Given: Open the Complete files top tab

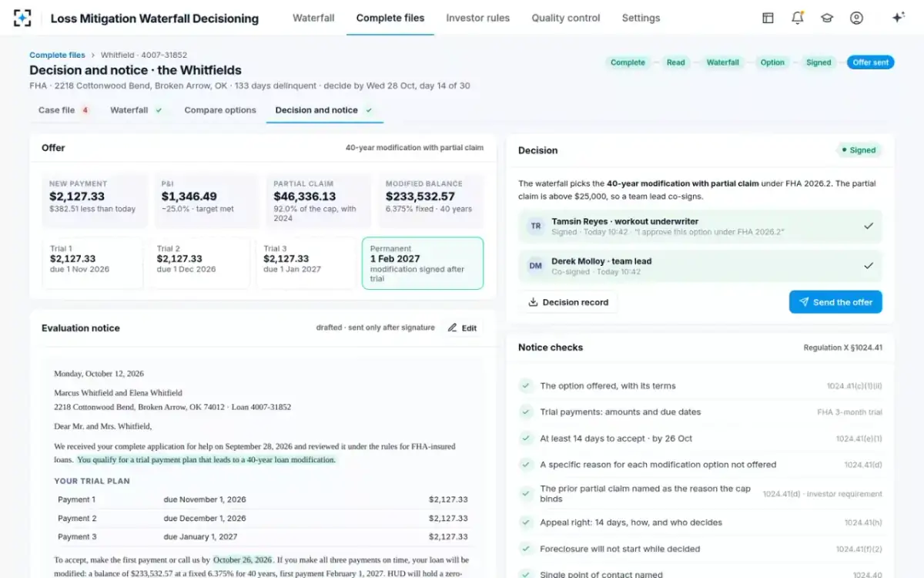Looking at the screenshot, I should point(390,18).
